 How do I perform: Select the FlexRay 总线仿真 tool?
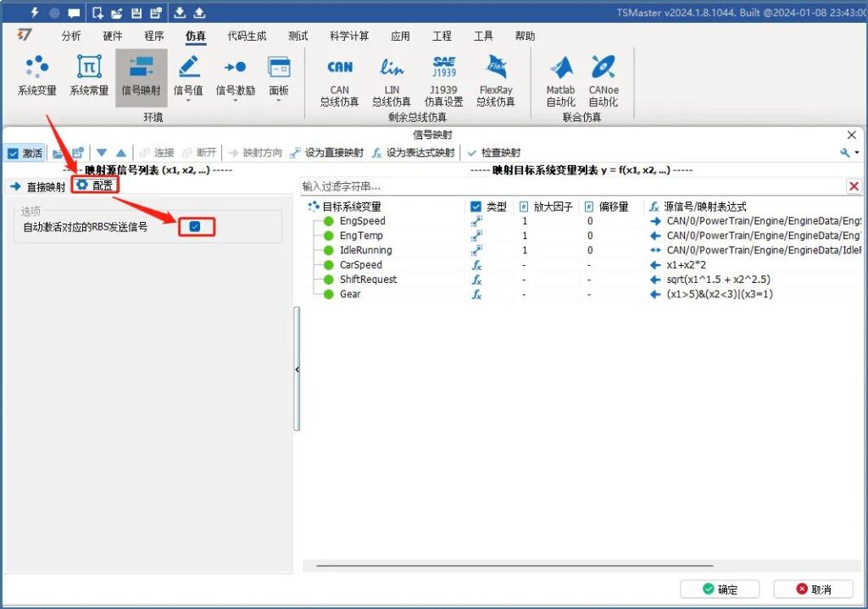[x=496, y=78]
